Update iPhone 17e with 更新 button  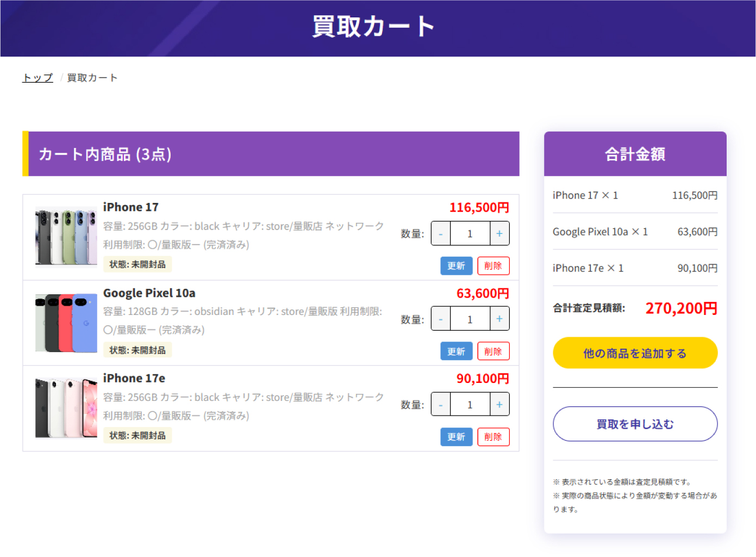click(x=457, y=437)
